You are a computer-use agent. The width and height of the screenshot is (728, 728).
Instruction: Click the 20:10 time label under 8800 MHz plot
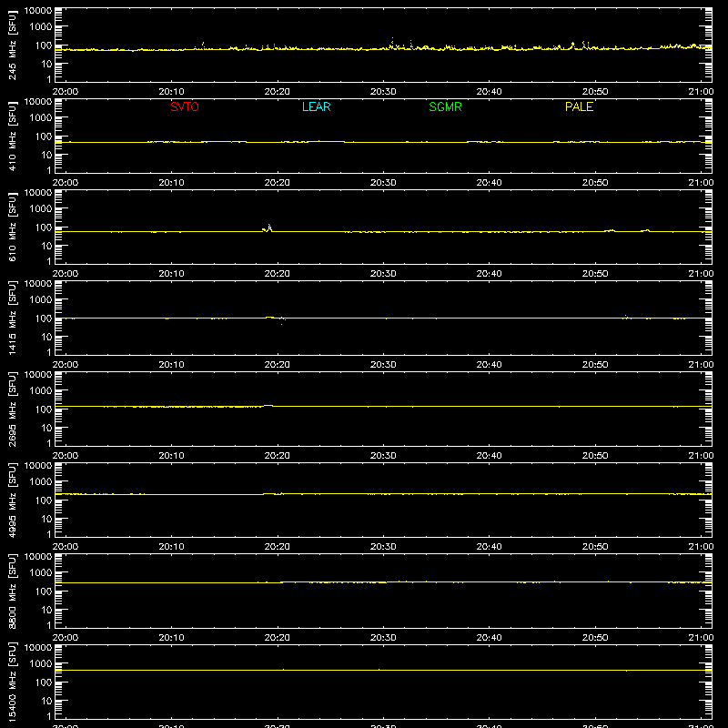click(171, 638)
